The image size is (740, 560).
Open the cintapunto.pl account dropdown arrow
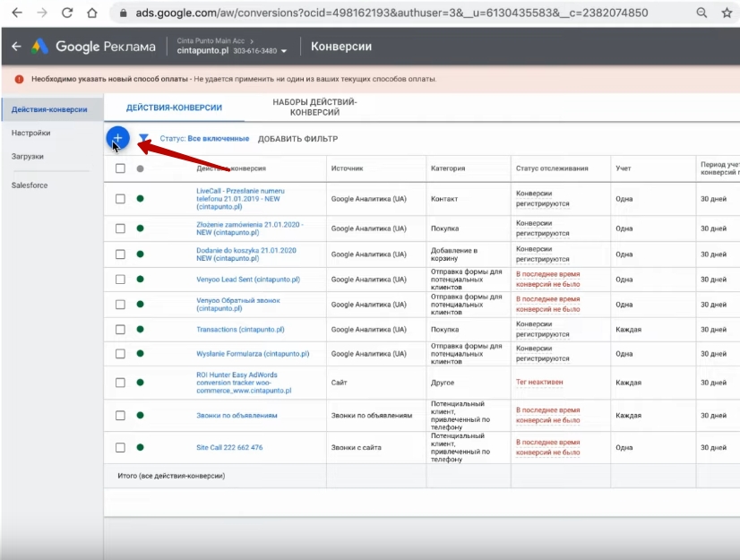coord(284,51)
